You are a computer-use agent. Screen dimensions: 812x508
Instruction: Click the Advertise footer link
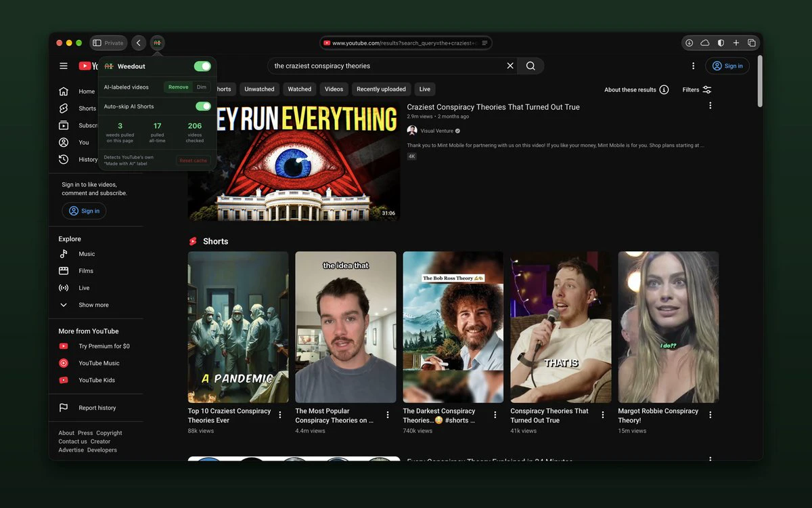(x=71, y=450)
